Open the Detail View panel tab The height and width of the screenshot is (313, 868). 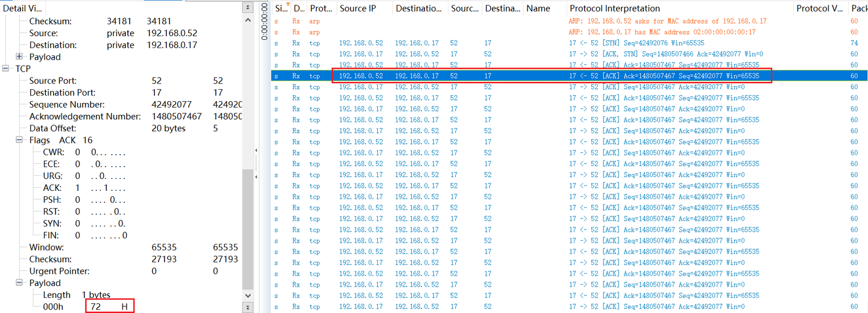22,8
